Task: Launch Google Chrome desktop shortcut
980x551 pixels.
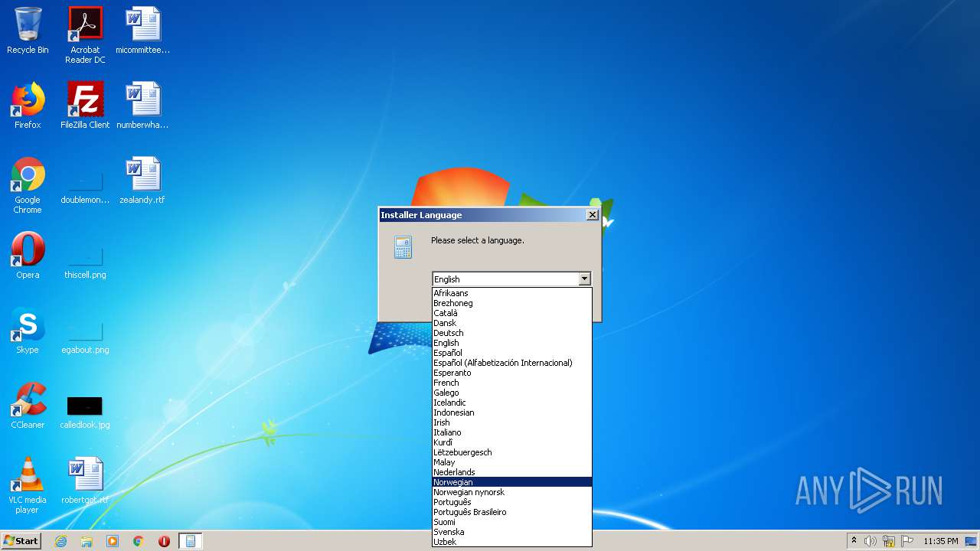Action: 28,185
